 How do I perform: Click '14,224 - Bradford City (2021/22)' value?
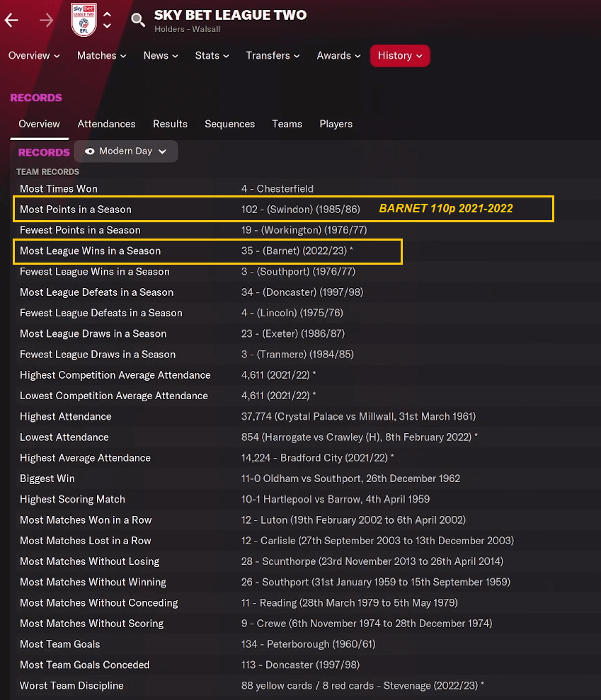[317, 458]
